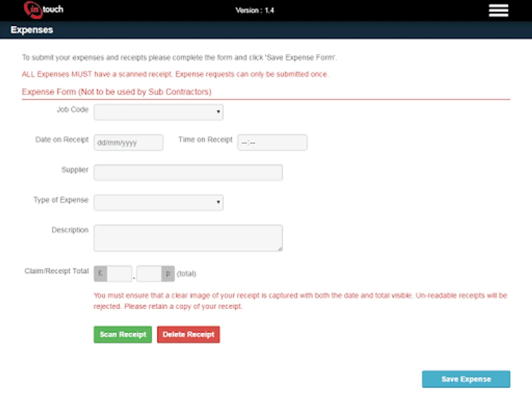Click into the Supplier text field

point(188,172)
